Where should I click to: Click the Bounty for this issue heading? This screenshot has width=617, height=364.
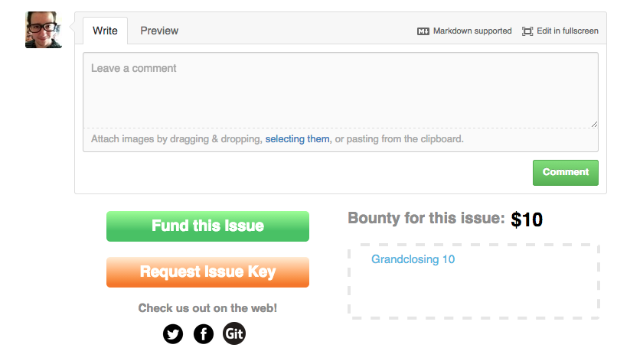[426, 218]
